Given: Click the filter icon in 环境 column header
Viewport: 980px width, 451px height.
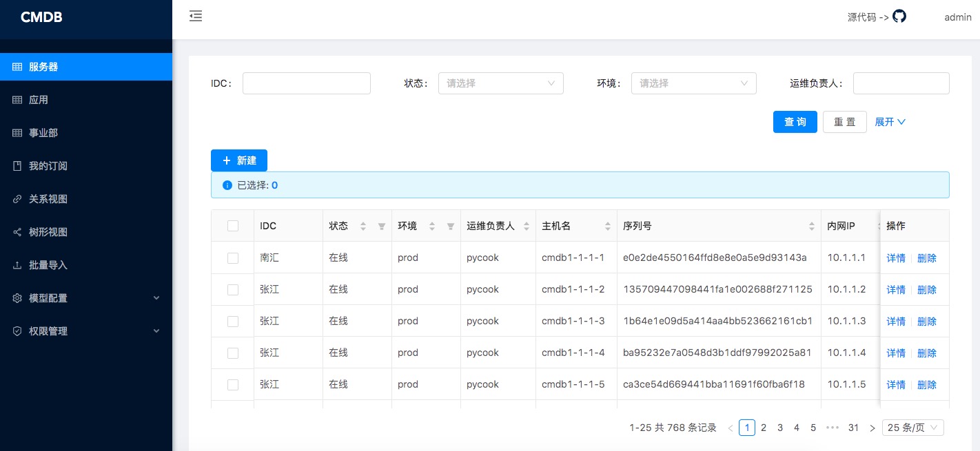Looking at the screenshot, I should tap(450, 227).
